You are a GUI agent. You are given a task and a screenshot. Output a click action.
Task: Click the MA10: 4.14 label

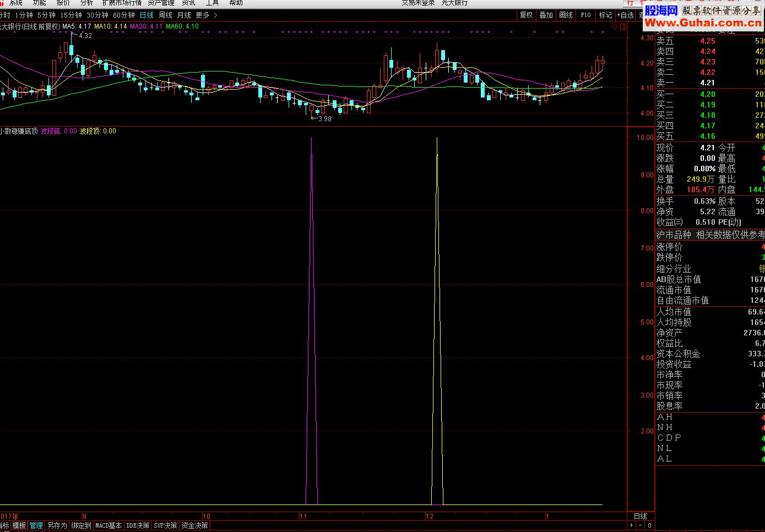pyautogui.click(x=111, y=26)
